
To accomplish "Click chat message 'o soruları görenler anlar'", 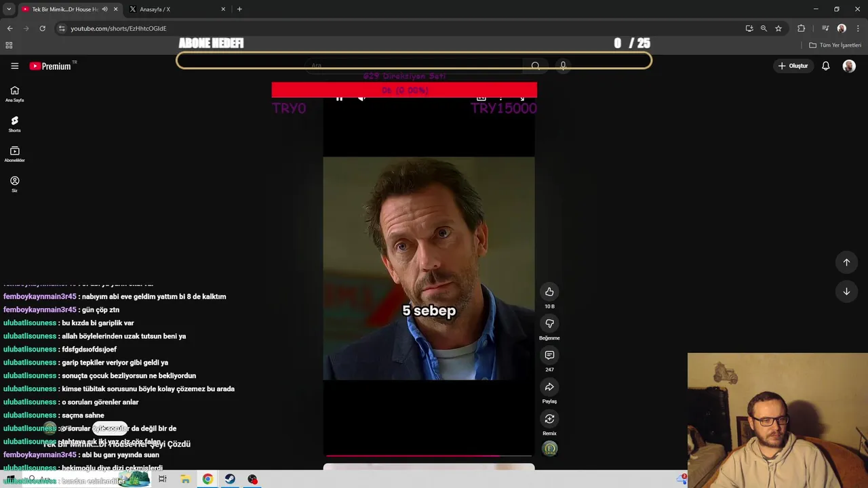I will (98, 402).
